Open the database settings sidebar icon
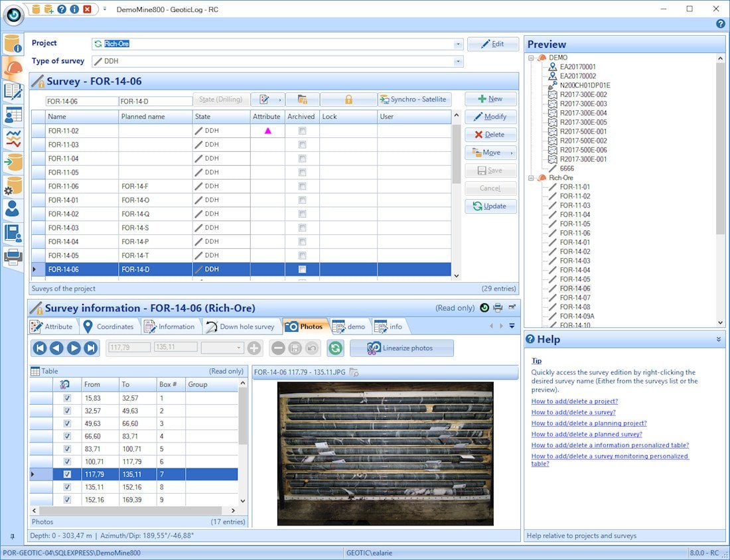The image size is (730, 560). tap(13, 186)
